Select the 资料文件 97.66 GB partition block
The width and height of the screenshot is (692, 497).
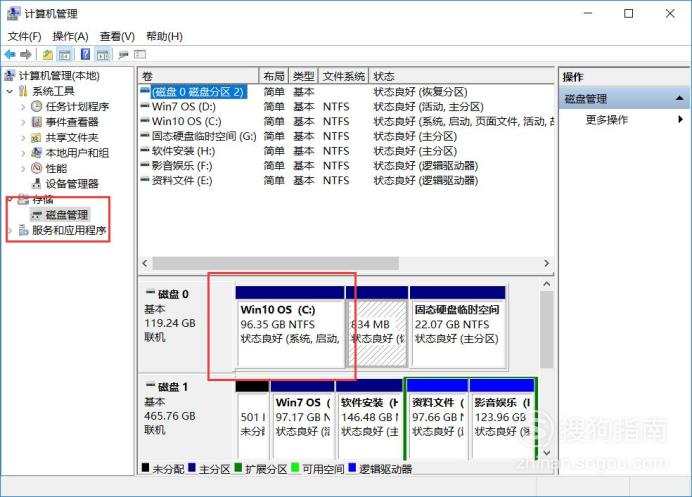tap(437, 419)
